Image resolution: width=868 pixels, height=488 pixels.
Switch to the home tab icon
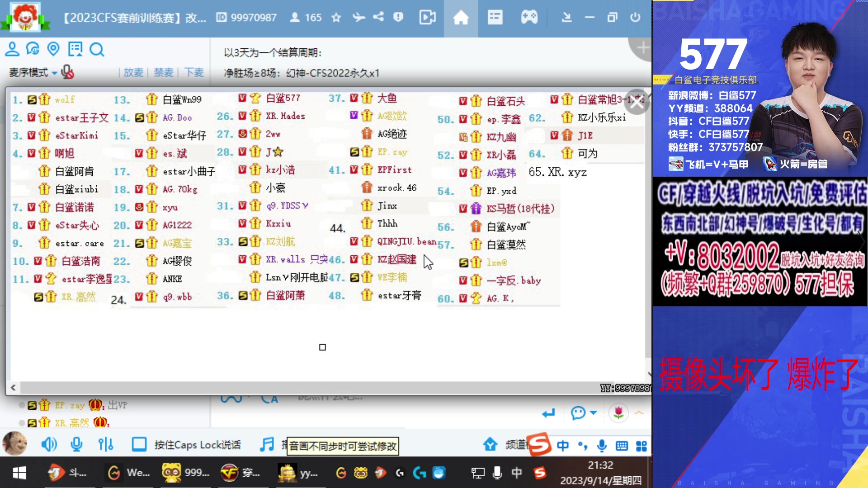(461, 18)
